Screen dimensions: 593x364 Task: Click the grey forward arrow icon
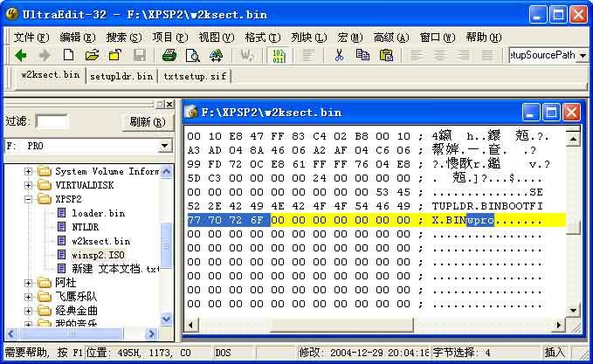(45, 56)
